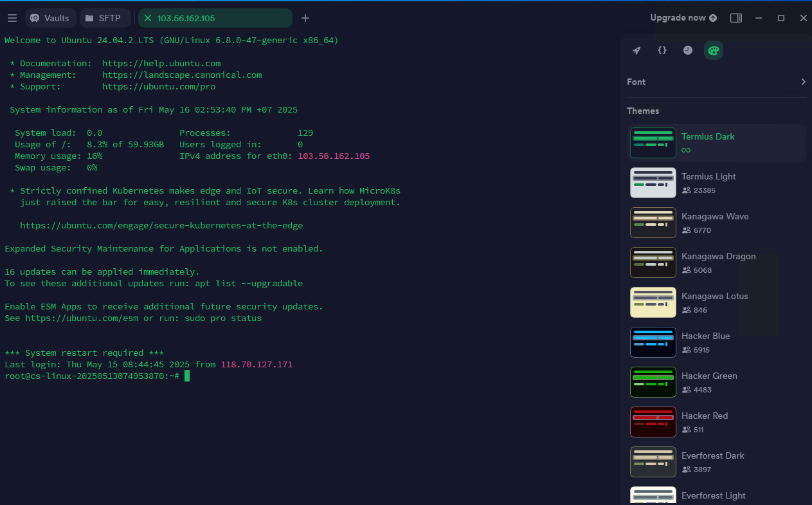This screenshot has height=505, width=812.
Task: Click the Hacker Blue theme name
Action: 706,336
